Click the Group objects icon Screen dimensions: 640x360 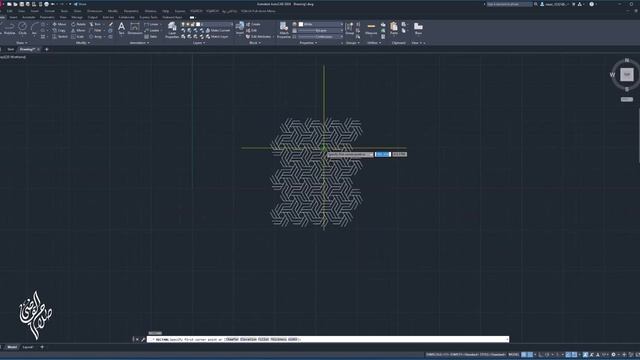point(349,28)
